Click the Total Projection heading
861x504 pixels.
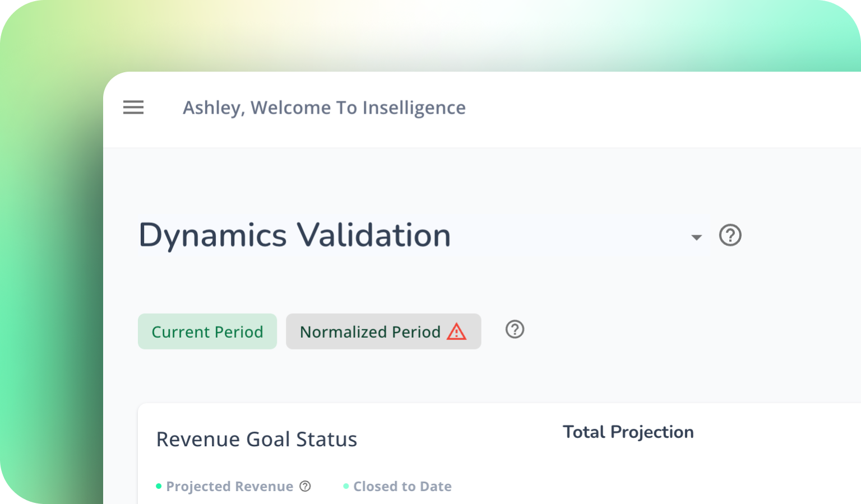tap(628, 432)
